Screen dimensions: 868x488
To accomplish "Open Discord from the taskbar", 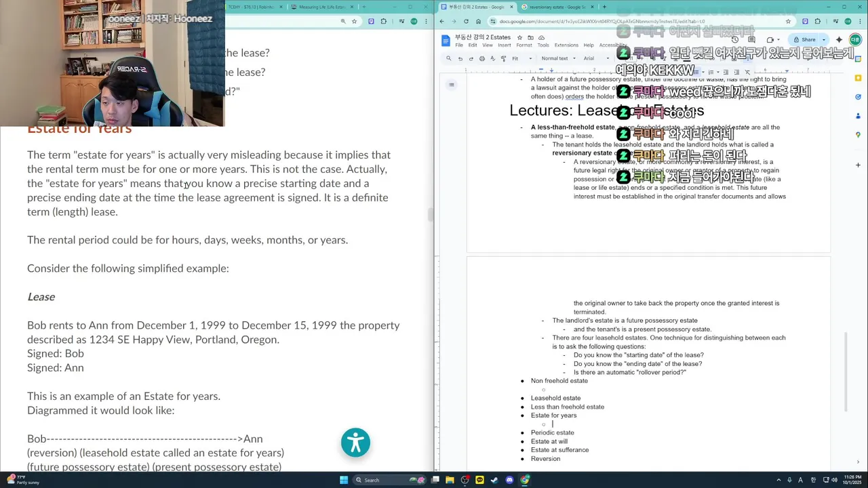I will click(509, 480).
